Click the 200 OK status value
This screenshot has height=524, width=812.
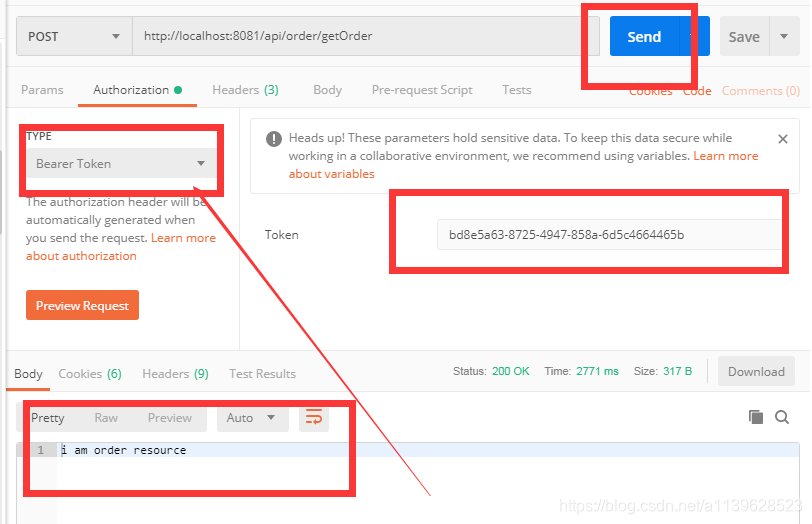[511, 371]
